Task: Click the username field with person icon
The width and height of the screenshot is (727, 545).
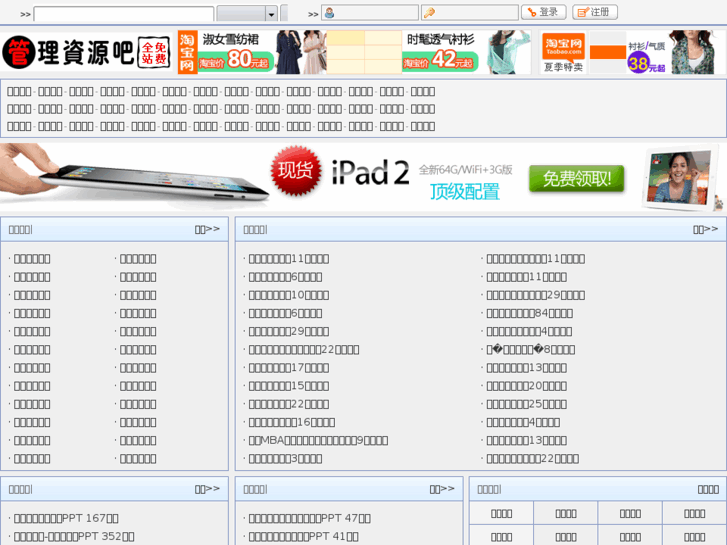Action: [370, 13]
